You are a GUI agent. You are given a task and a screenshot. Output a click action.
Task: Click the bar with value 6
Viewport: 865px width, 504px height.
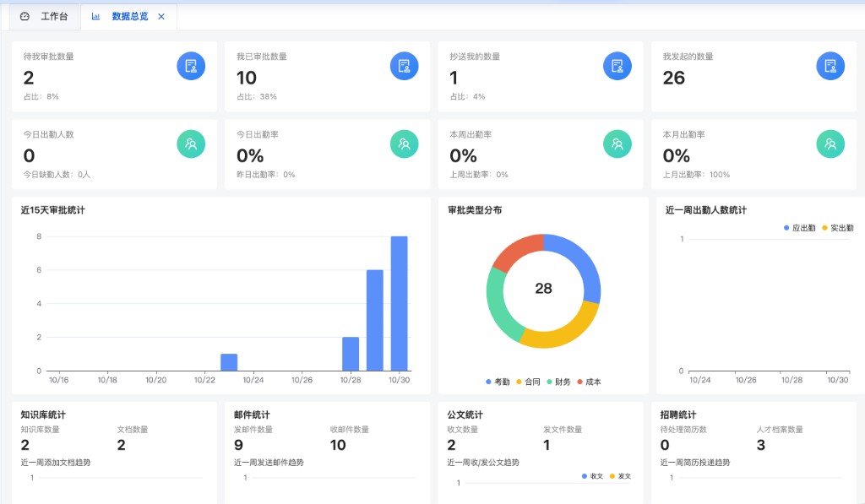pos(375,320)
